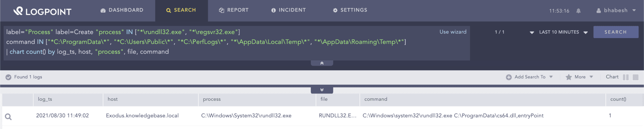
Task: Open the Report tab
Action: [x=234, y=10]
